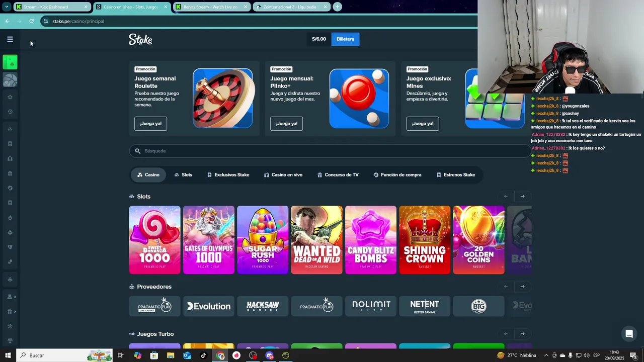Switch to Benjaz Stream browser tab
This screenshot has height=362, width=644.
click(211, 7)
